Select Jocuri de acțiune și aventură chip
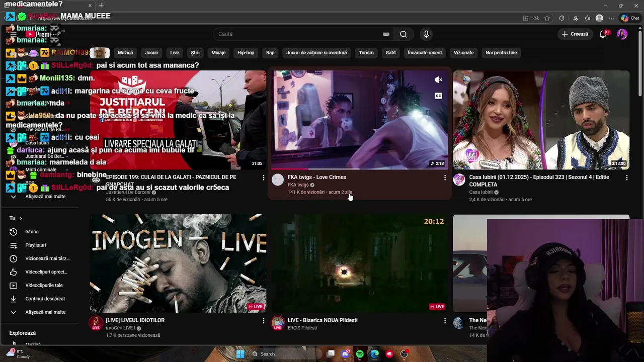Image resolution: width=644 pixels, height=362 pixels. point(316,53)
